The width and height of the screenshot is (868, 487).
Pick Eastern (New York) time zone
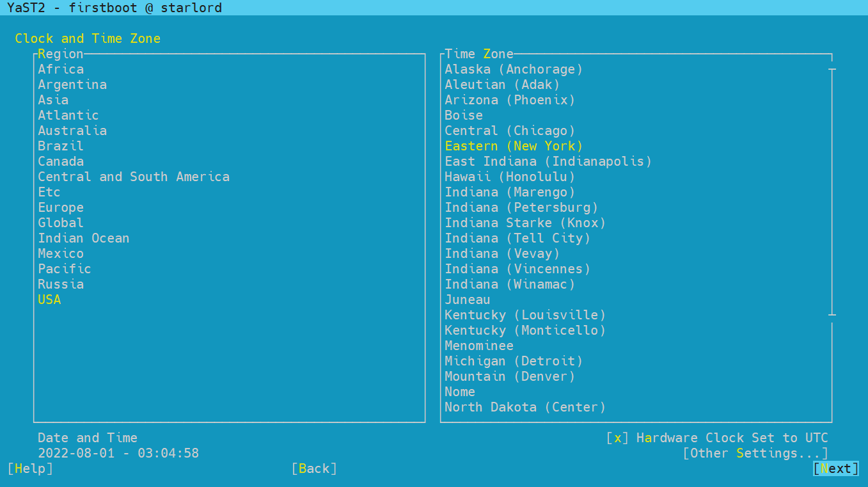514,146
